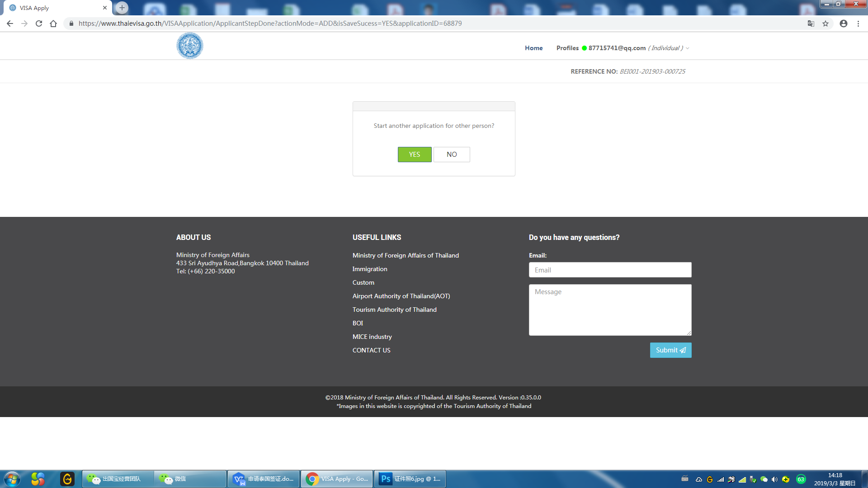Click the Email input field for questions
The height and width of the screenshot is (488, 868).
[610, 270]
